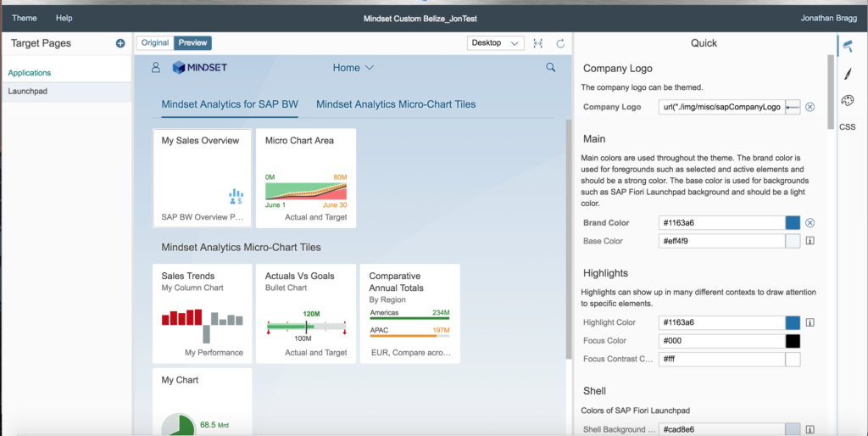Open the color palette icon
868x436 pixels.
pos(848,100)
